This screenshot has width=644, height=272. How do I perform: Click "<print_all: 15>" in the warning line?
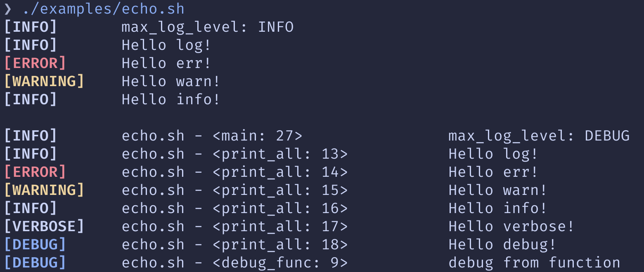(281, 190)
